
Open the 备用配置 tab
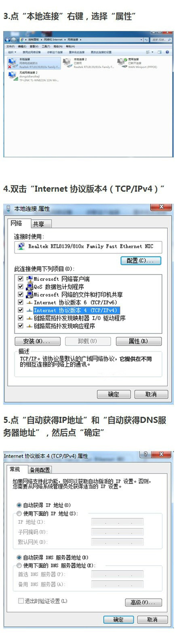click(x=40, y=470)
